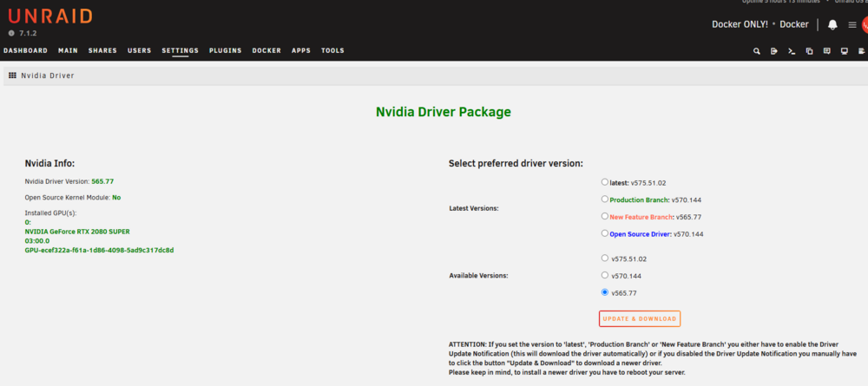Viewport: 868px width, 386px height.
Task: Select the Production Branch v570.144 option
Action: (604, 200)
